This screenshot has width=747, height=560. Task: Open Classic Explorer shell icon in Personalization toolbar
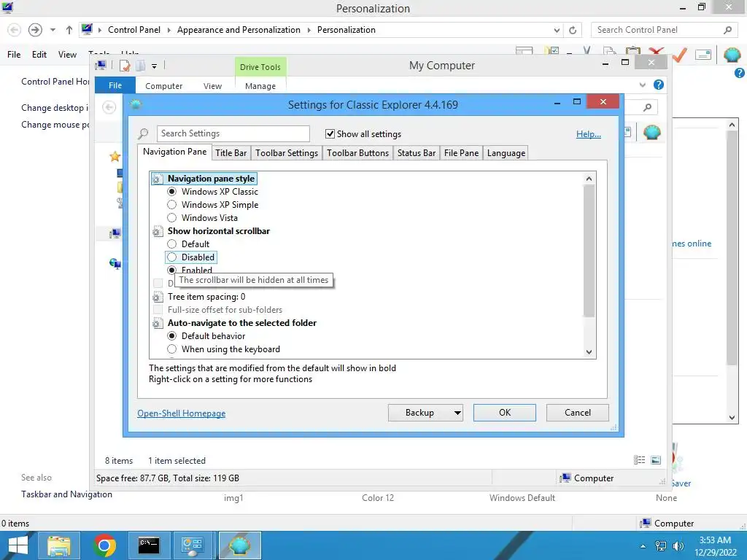(732, 54)
